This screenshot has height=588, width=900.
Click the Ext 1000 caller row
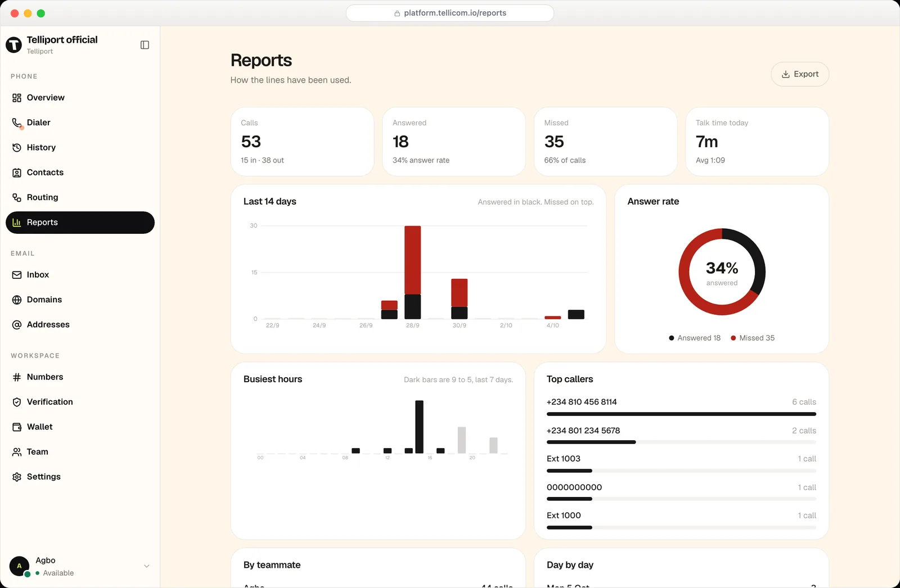[x=681, y=521]
